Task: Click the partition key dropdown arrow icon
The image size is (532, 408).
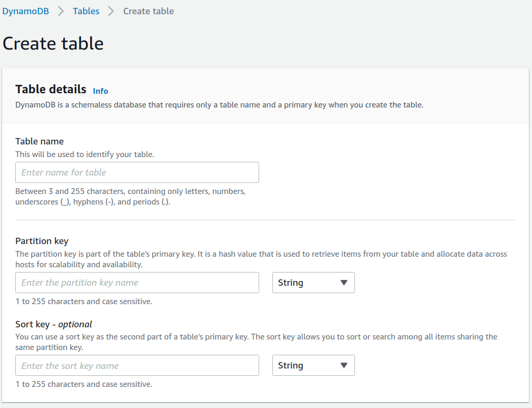Action: point(344,283)
